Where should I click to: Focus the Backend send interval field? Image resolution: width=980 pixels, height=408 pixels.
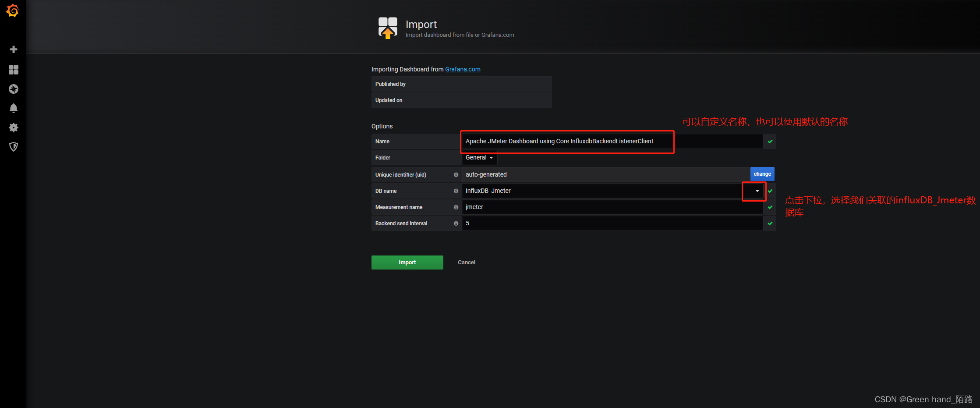pos(612,224)
